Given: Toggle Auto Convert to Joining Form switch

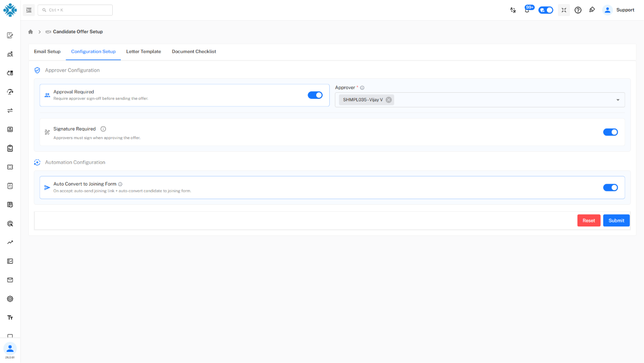Looking at the screenshot, I should (610, 188).
